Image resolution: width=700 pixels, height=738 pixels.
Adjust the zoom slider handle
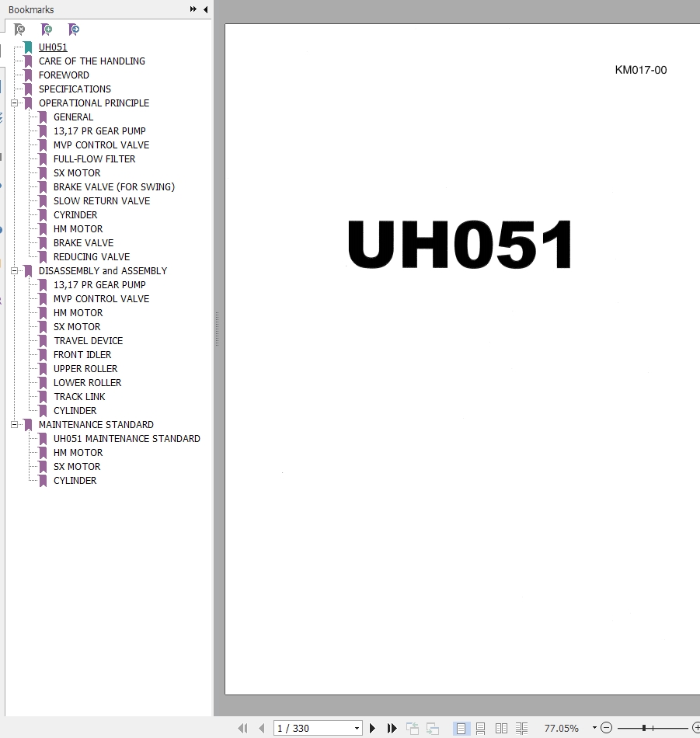[644, 728]
